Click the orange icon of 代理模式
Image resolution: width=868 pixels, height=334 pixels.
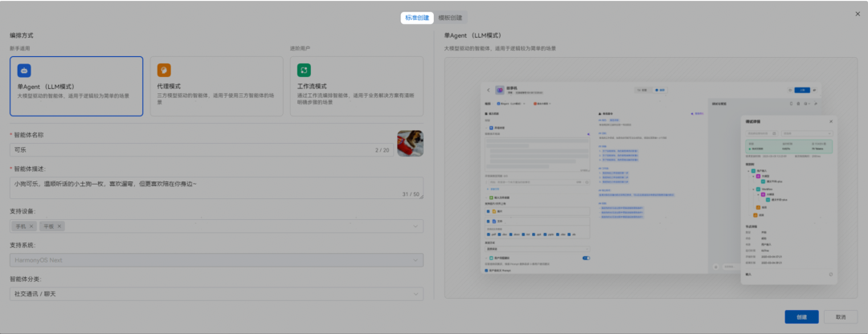click(164, 70)
